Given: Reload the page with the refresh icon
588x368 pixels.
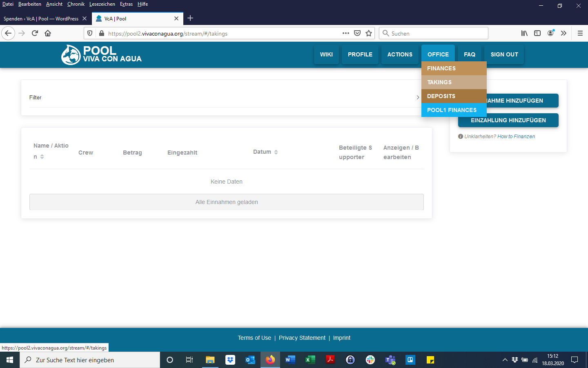Looking at the screenshot, I should pyautogui.click(x=35, y=34).
